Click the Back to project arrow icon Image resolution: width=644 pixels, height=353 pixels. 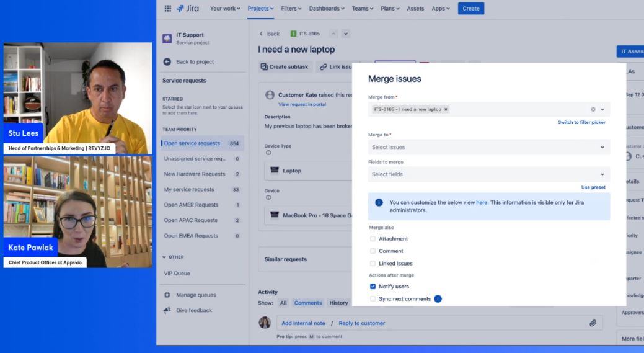[167, 62]
